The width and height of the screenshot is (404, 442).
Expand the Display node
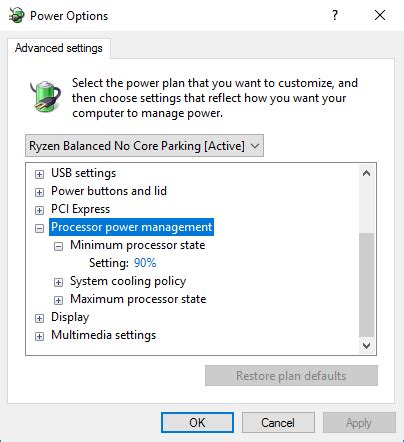(39, 318)
